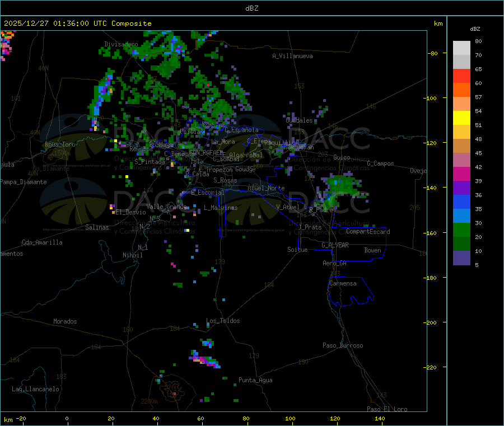Image resolution: width=504 pixels, height=426 pixels.
Task: Click the 'G_Campos' label
Action: tap(381, 163)
